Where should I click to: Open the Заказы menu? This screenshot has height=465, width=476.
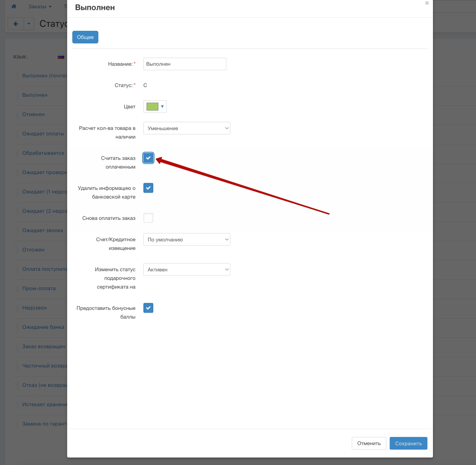[x=40, y=7]
